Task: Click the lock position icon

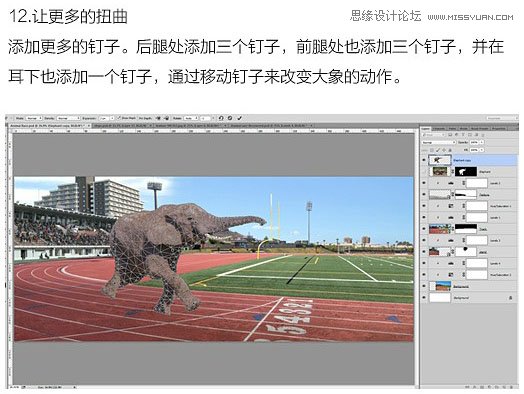Action: 444,150
